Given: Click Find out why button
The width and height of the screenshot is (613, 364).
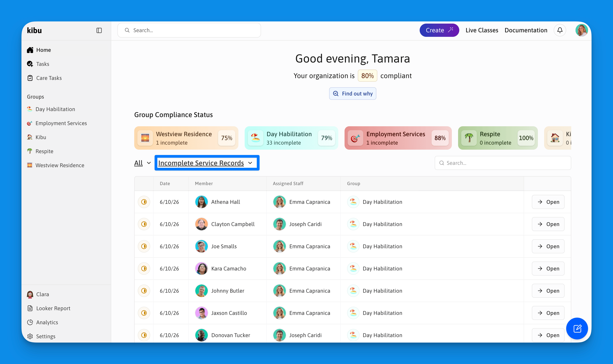Looking at the screenshot, I should (x=352, y=94).
